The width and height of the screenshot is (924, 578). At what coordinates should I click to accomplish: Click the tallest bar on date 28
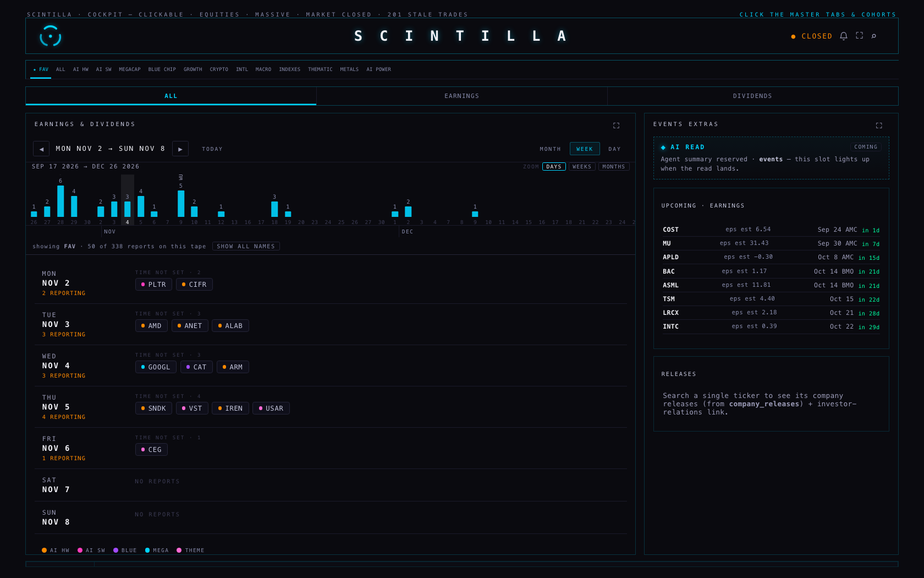[61, 201]
